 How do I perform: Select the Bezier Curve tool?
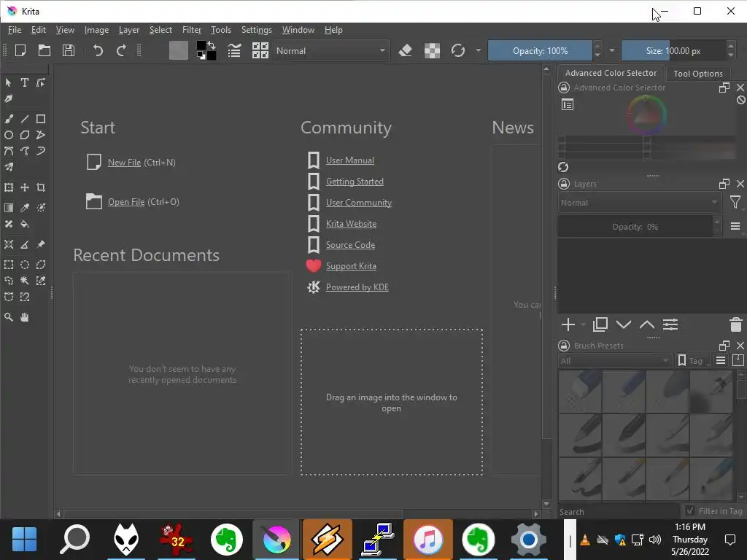pyautogui.click(x=9, y=151)
